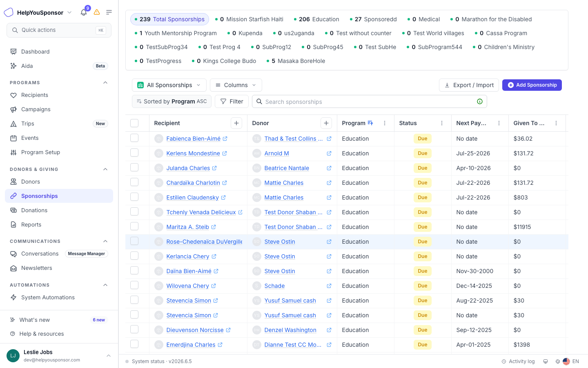Open Next Payment column options menu

click(x=499, y=123)
